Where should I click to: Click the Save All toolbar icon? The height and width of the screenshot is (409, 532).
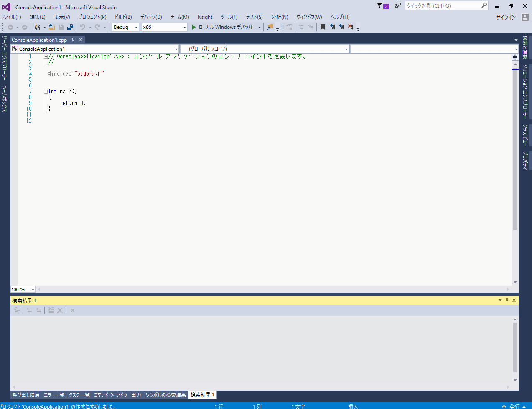coord(70,27)
